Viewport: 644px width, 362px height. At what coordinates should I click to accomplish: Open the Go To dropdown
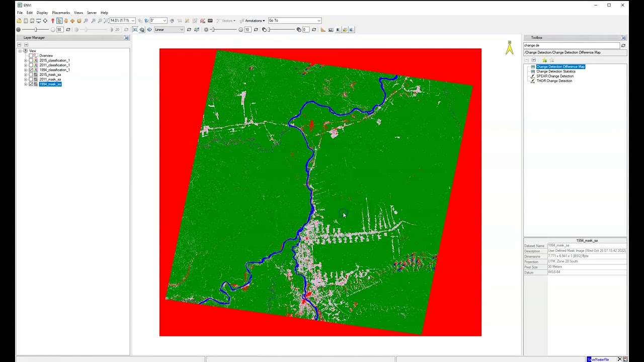(319, 21)
